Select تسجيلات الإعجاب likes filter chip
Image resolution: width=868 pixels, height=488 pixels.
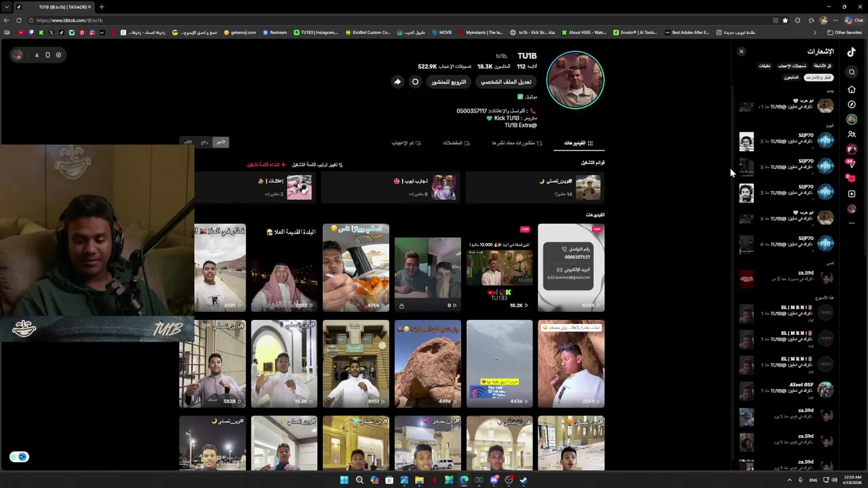(792, 66)
